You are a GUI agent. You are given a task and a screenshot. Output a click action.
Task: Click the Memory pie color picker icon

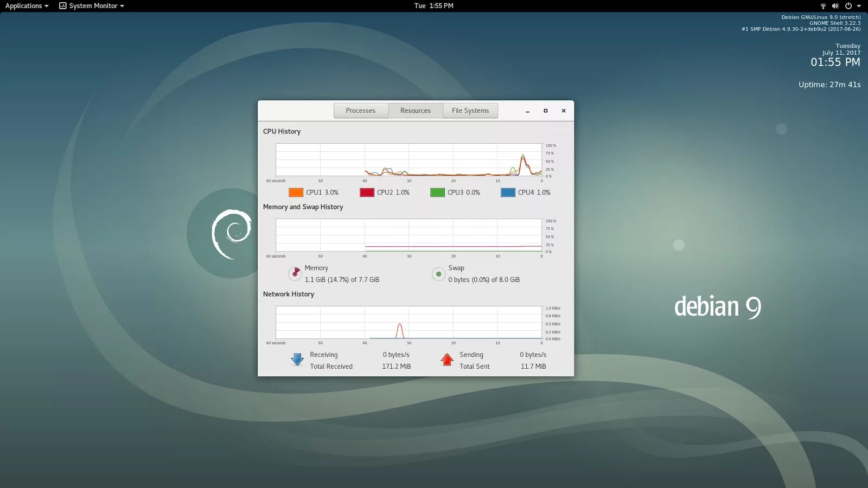[x=295, y=274]
